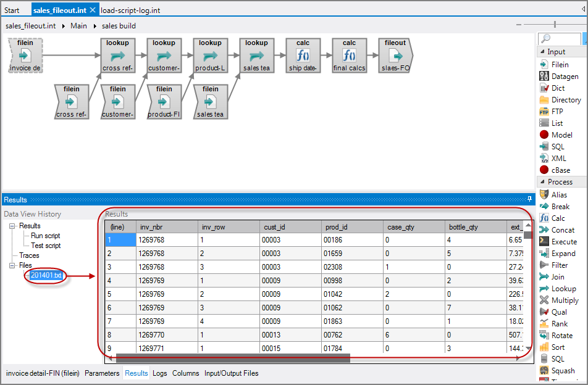
Task: Pick the Filter process tool
Action: coord(558,265)
